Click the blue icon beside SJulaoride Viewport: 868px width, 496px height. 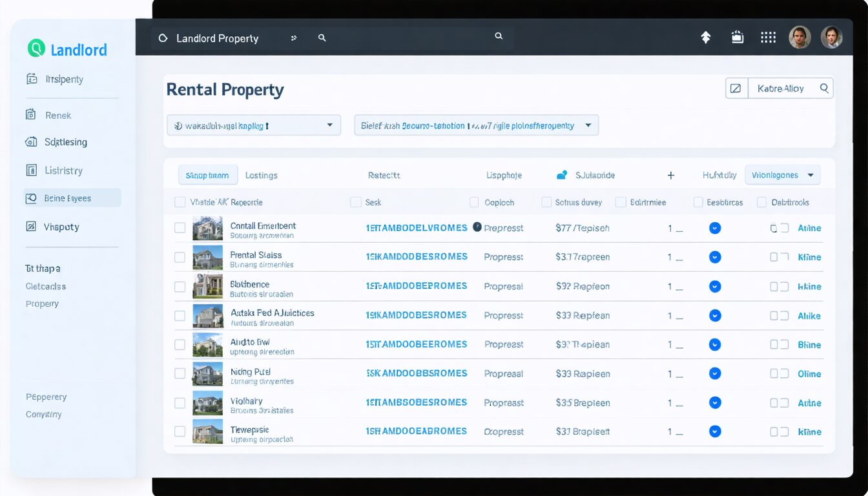click(562, 175)
